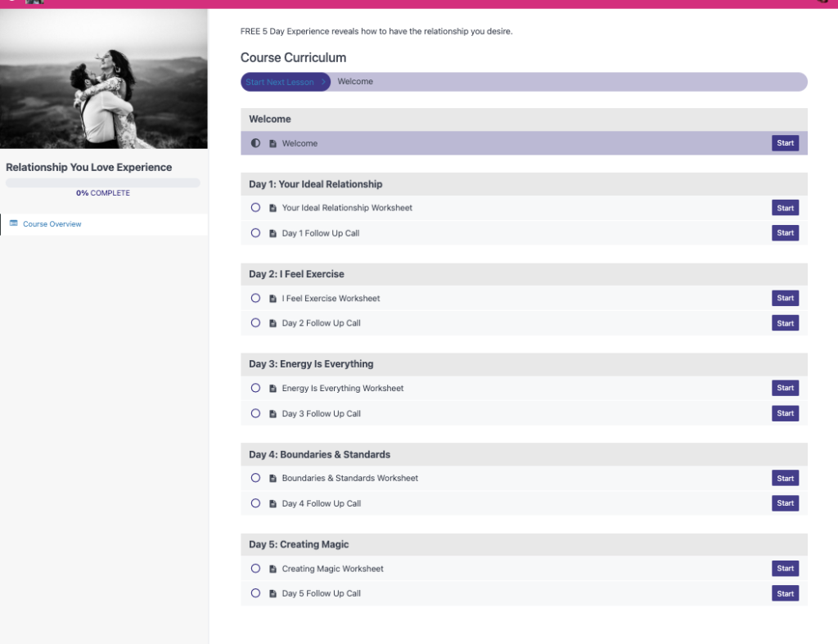
Task: Toggle completion circle for Day 1 Follow Up Call
Action: [x=255, y=233]
